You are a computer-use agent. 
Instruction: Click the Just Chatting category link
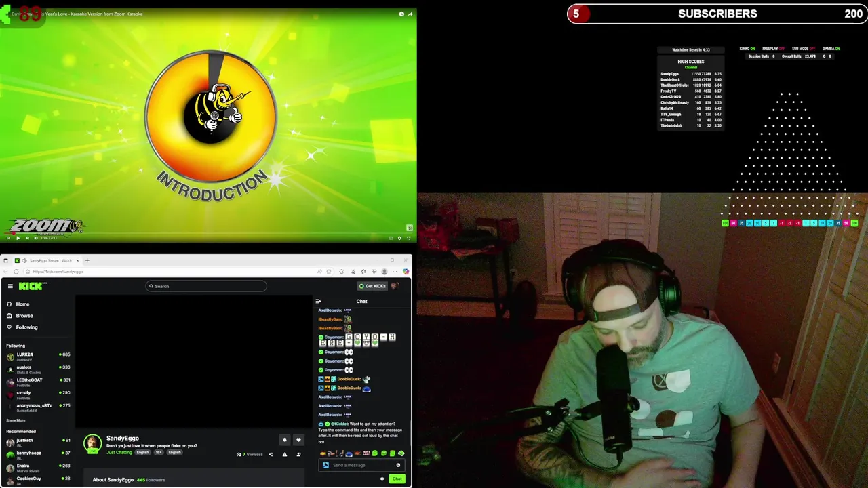119,453
